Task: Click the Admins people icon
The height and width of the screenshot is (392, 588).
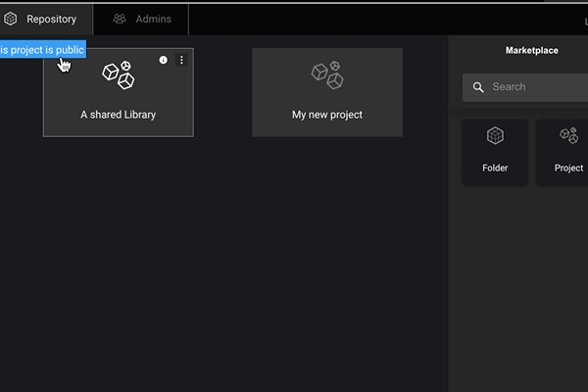Action: [120, 19]
